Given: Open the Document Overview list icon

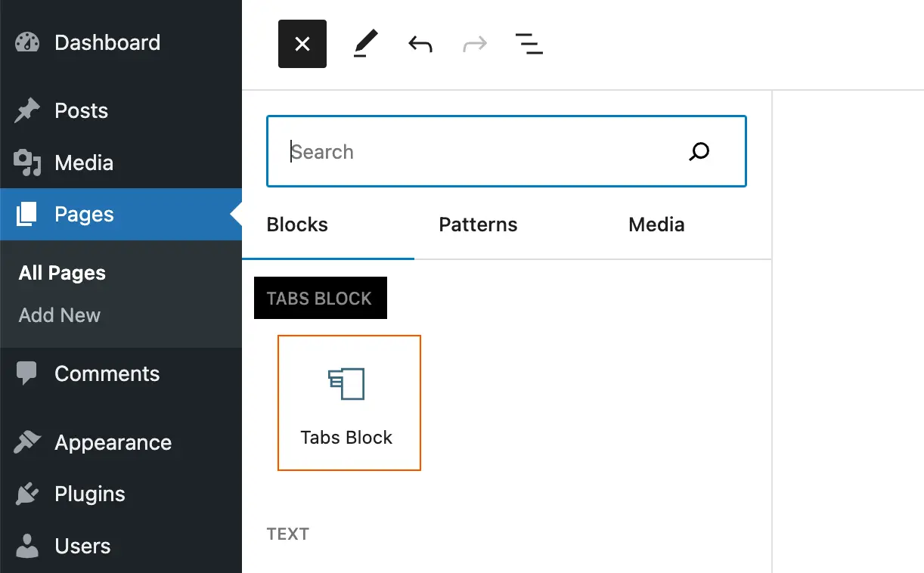Looking at the screenshot, I should click(529, 44).
